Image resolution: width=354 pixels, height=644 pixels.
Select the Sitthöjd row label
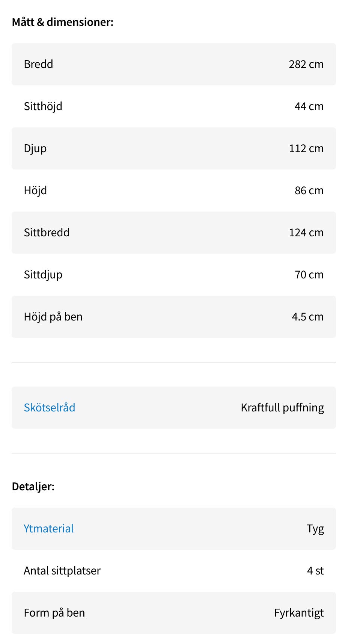coord(43,106)
